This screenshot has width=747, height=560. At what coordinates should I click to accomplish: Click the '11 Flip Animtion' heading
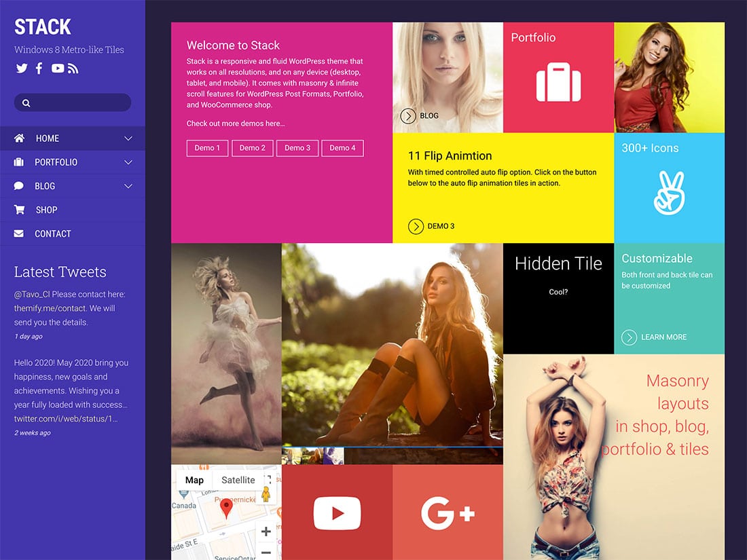(x=450, y=155)
